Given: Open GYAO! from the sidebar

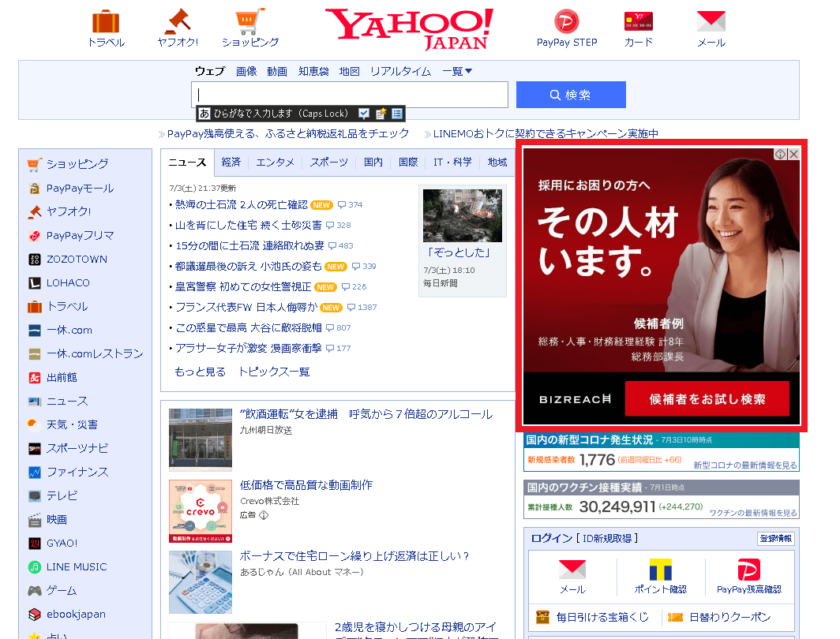Looking at the screenshot, I should point(62,544).
